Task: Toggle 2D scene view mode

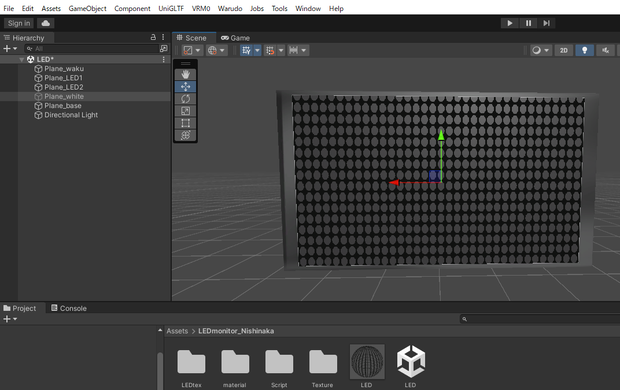Action: (x=563, y=50)
